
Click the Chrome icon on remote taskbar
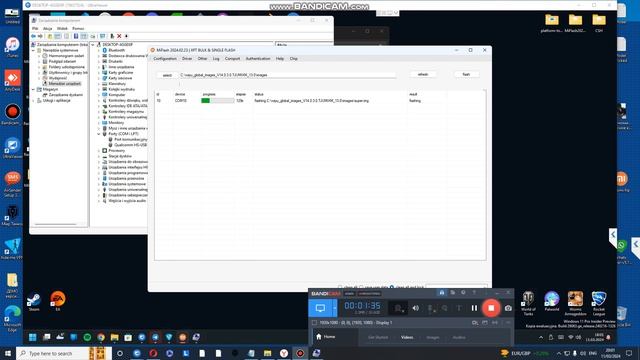(101, 337)
